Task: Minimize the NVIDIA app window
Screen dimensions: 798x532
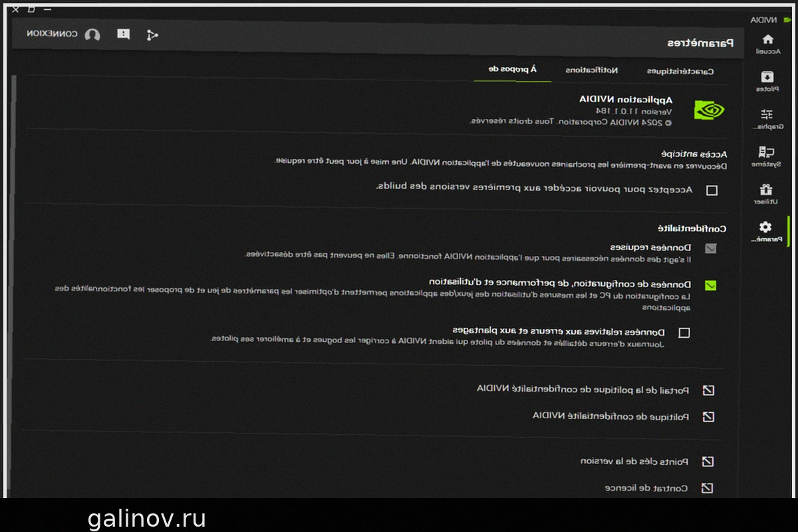Action: pyautogui.click(x=47, y=9)
